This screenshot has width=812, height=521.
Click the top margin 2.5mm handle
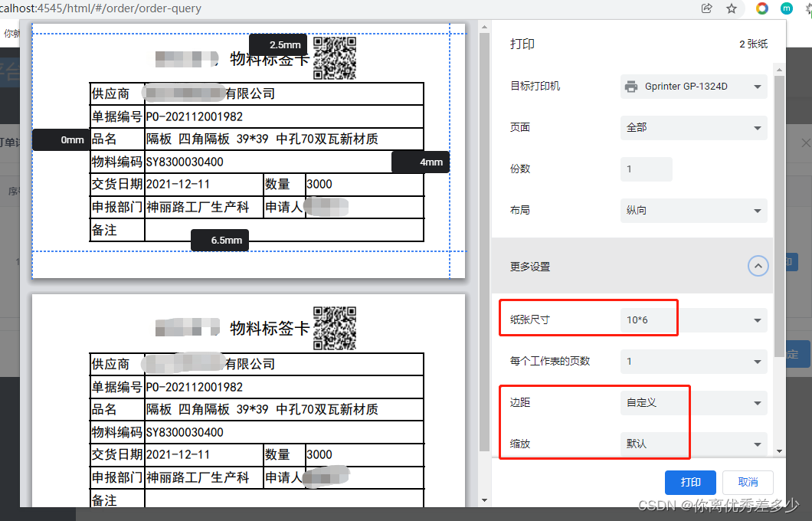pyautogui.click(x=279, y=45)
